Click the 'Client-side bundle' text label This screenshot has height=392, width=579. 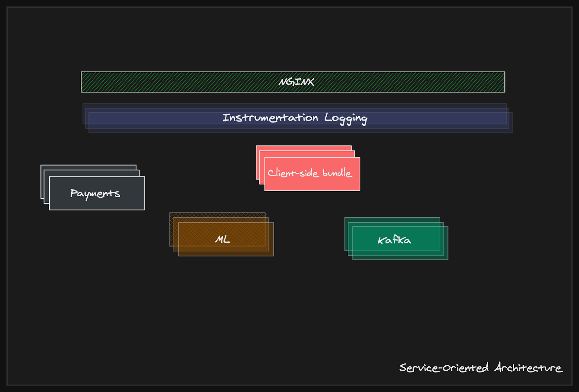pos(310,173)
